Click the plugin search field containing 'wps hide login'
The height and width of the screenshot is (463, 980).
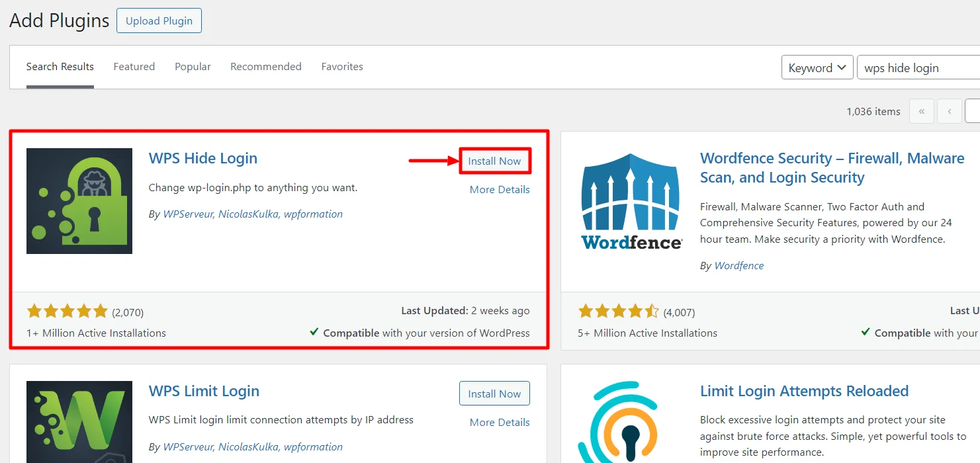(x=918, y=67)
